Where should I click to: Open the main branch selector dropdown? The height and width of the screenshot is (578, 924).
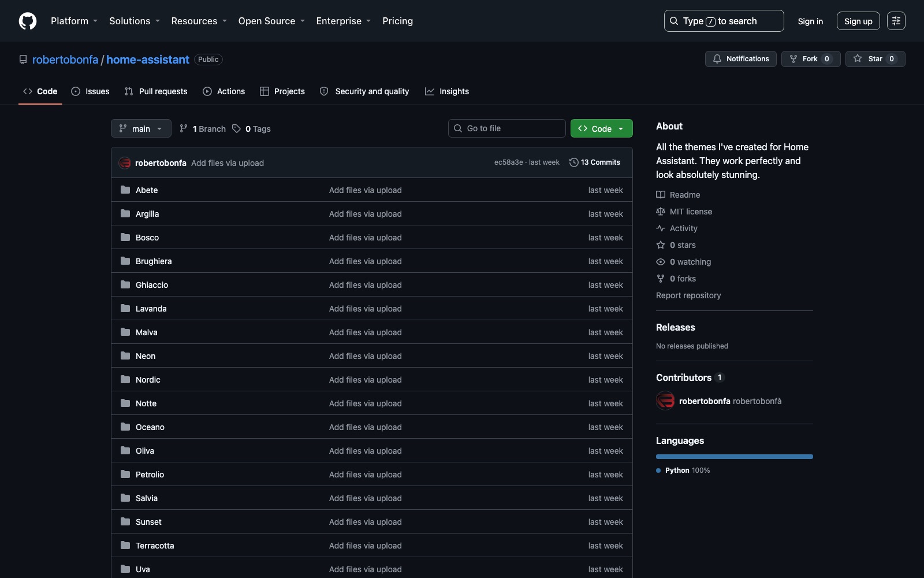pos(141,128)
